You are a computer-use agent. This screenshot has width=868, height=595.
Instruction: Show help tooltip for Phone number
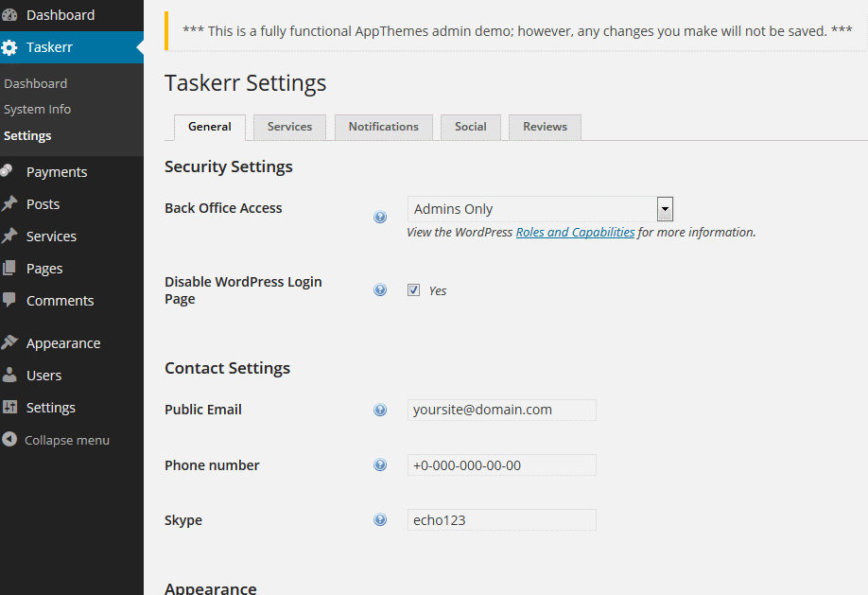(380, 464)
